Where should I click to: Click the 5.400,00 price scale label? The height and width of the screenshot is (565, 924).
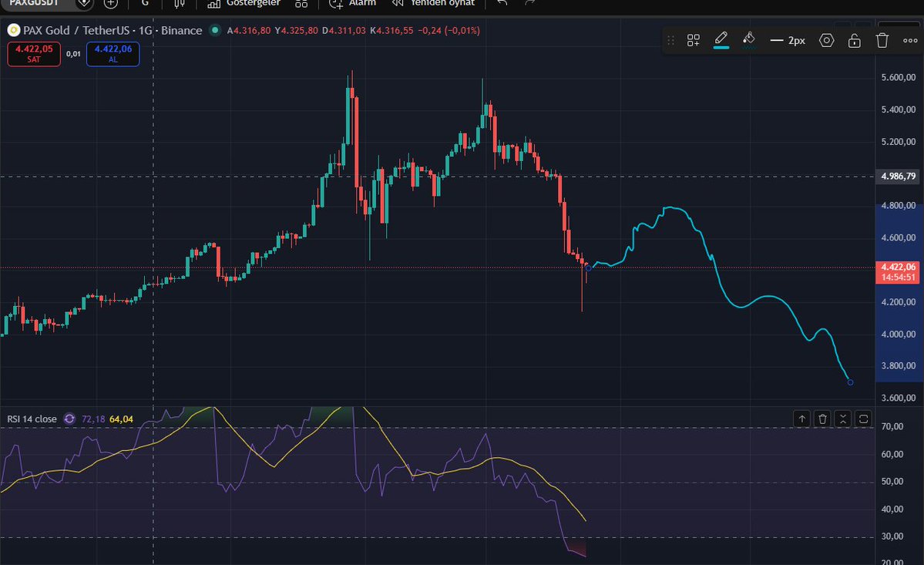(x=898, y=109)
